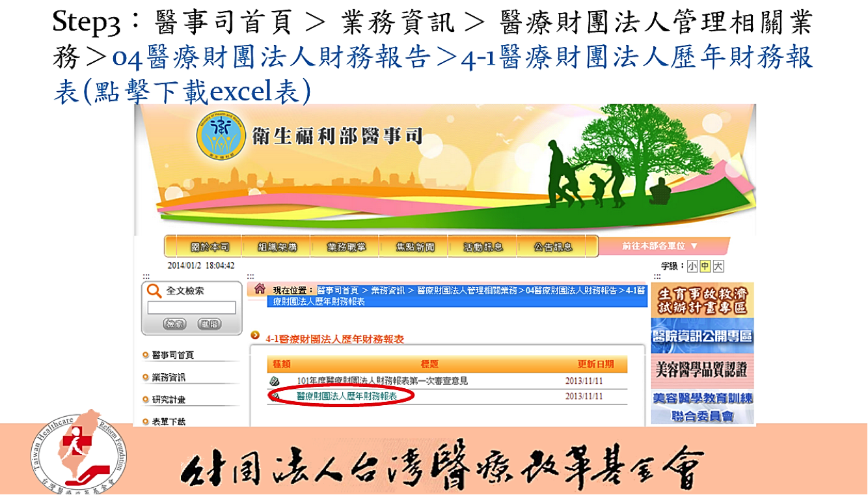Click the magnifier icon next to 全文檢索
The height and width of the screenshot is (495, 868).
pos(154,290)
